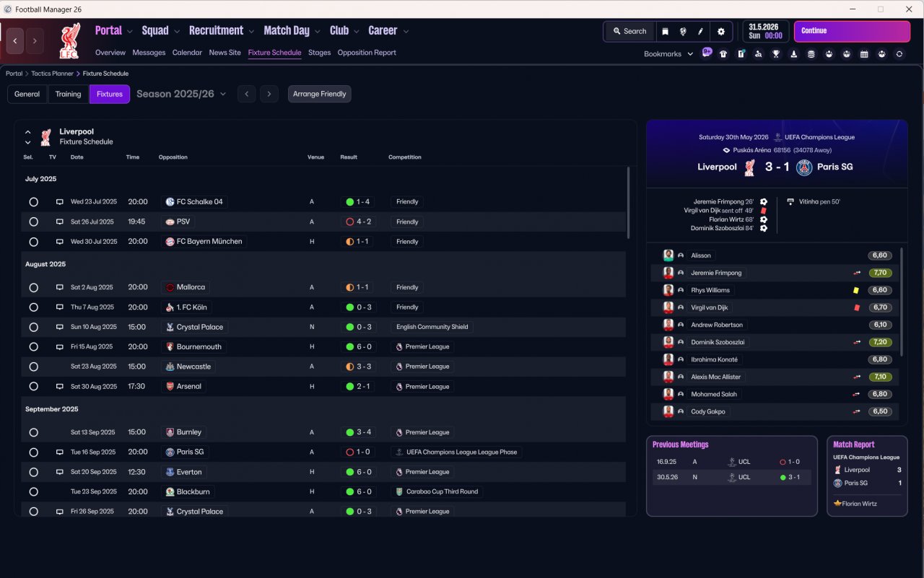Click the English Community Shield competition tag
The image size is (924, 578).
(432, 327)
